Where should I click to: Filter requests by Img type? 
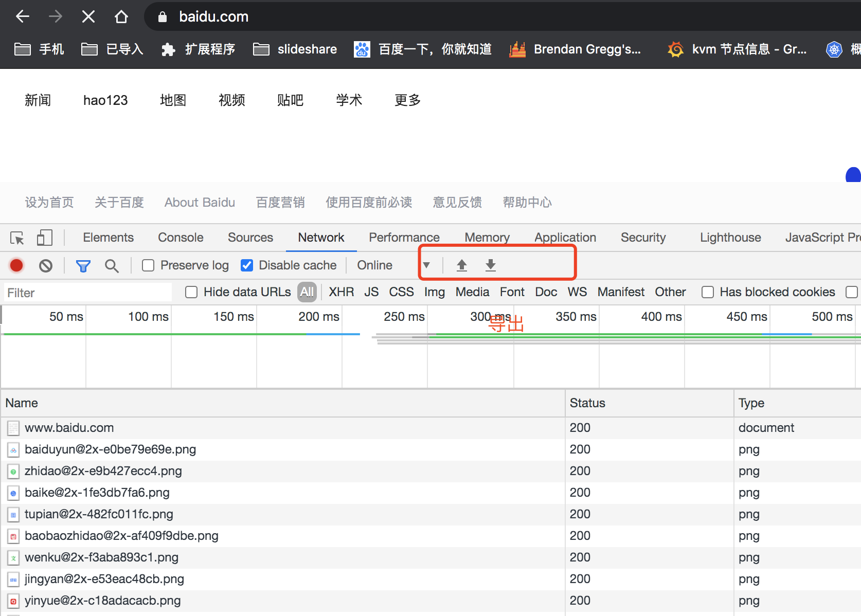coord(435,292)
